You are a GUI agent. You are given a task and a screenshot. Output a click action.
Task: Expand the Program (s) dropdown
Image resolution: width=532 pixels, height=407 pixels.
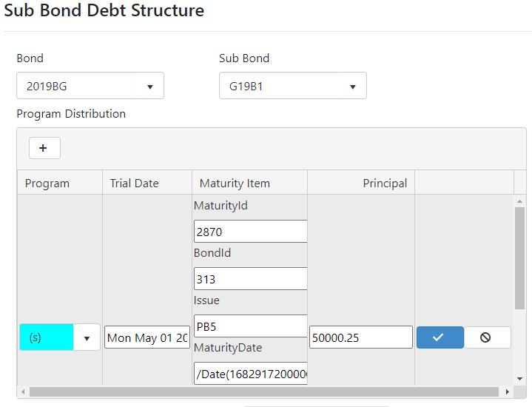pyautogui.click(x=87, y=338)
